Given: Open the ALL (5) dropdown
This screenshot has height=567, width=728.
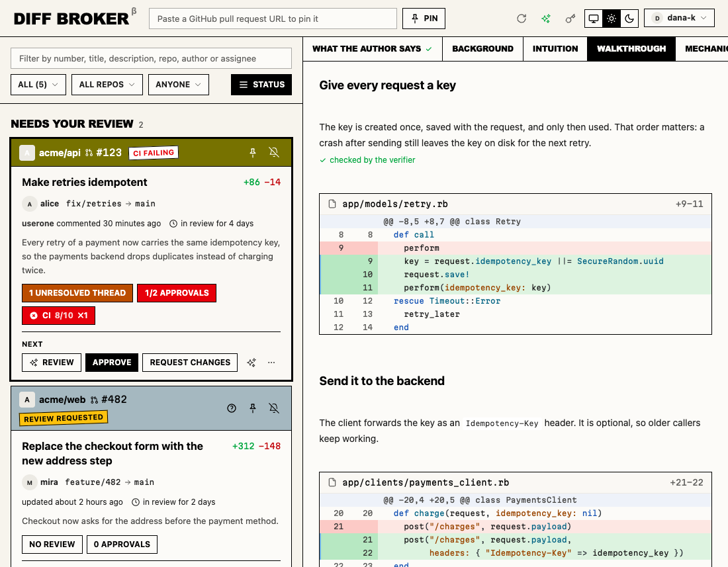Looking at the screenshot, I should tap(38, 85).
